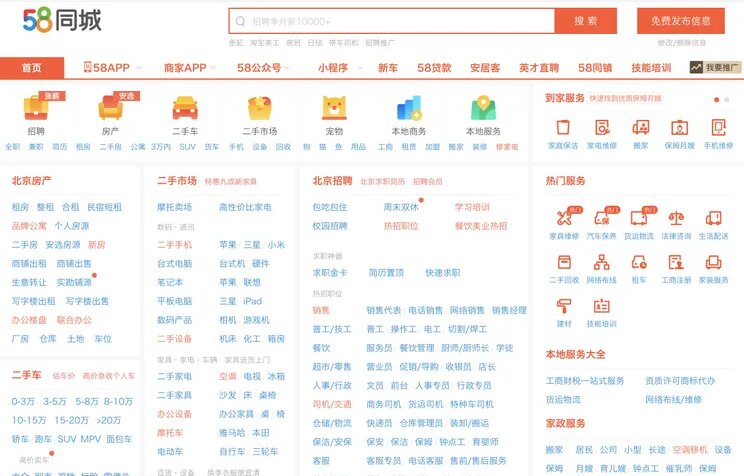Open the 空调移机 link
The width and height of the screenshot is (744, 476).
point(690,450)
